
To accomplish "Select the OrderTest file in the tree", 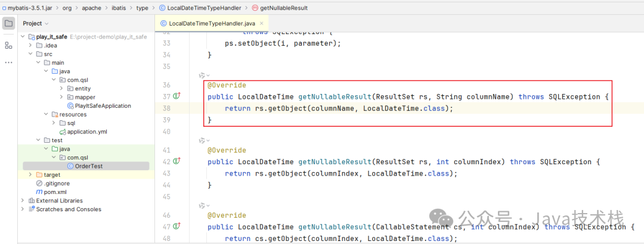I will (89, 166).
